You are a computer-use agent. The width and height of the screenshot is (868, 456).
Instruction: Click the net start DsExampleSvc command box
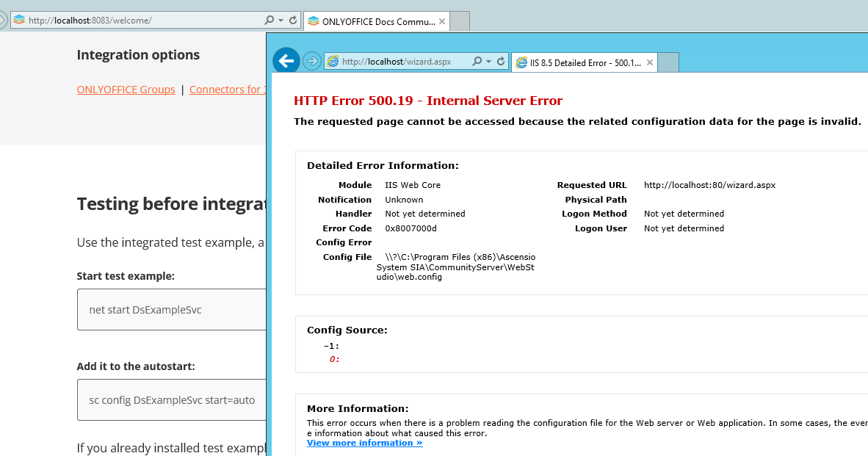pos(172,309)
